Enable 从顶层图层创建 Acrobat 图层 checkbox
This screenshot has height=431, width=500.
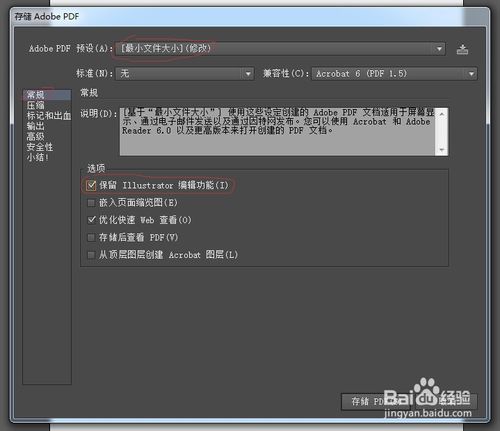tap(91, 255)
